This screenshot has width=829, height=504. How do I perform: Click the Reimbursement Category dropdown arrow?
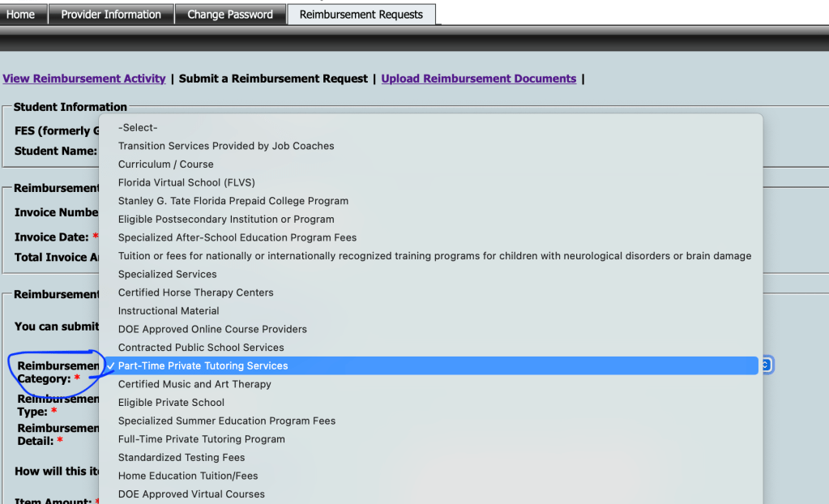tap(765, 365)
